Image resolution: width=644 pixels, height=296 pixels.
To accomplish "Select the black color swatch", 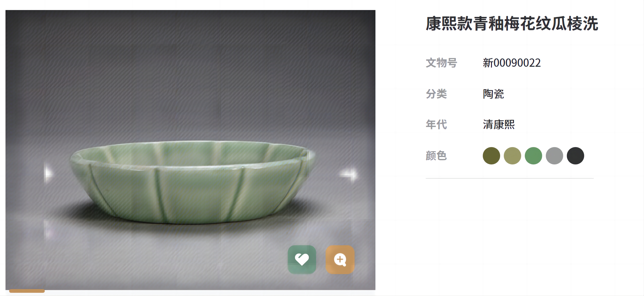I will point(575,156).
